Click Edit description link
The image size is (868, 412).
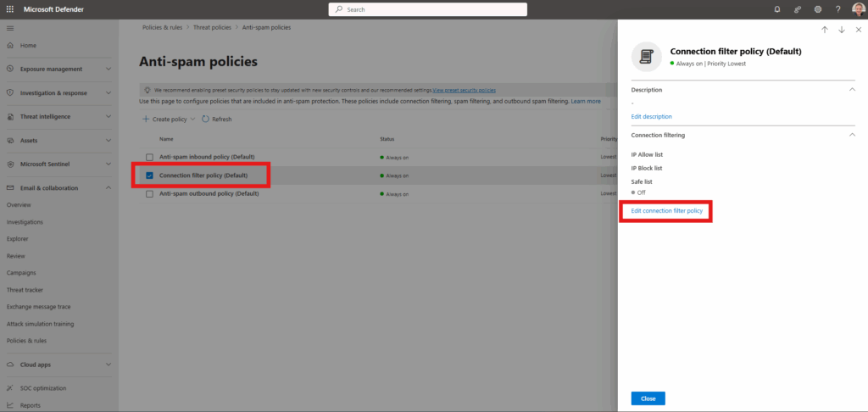click(x=652, y=117)
